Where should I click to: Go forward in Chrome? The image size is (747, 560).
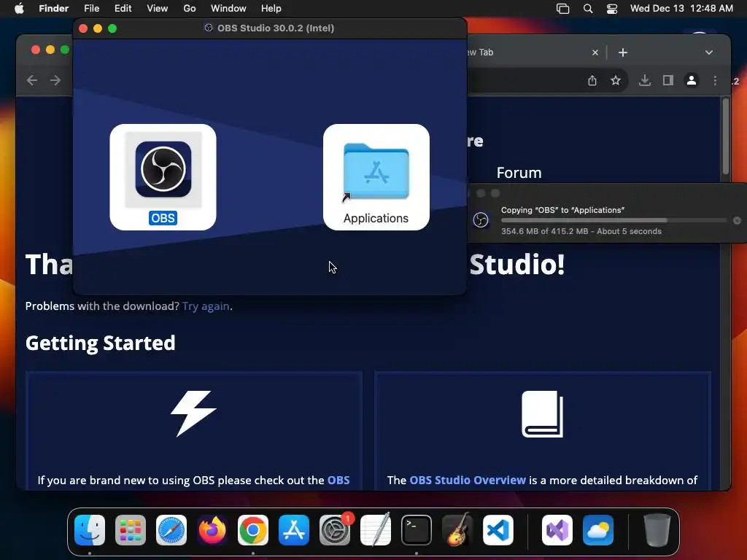(x=55, y=80)
